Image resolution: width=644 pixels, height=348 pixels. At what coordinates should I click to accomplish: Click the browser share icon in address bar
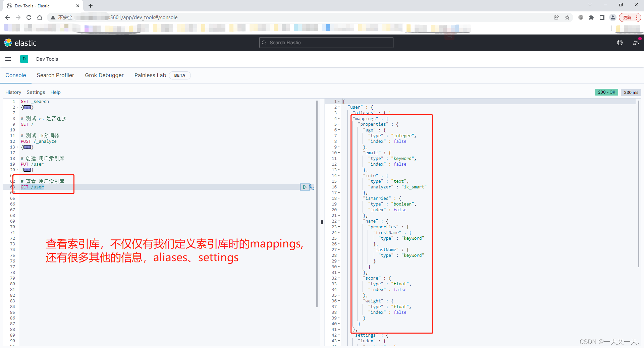pyautogui.click(x=556, y=17)
